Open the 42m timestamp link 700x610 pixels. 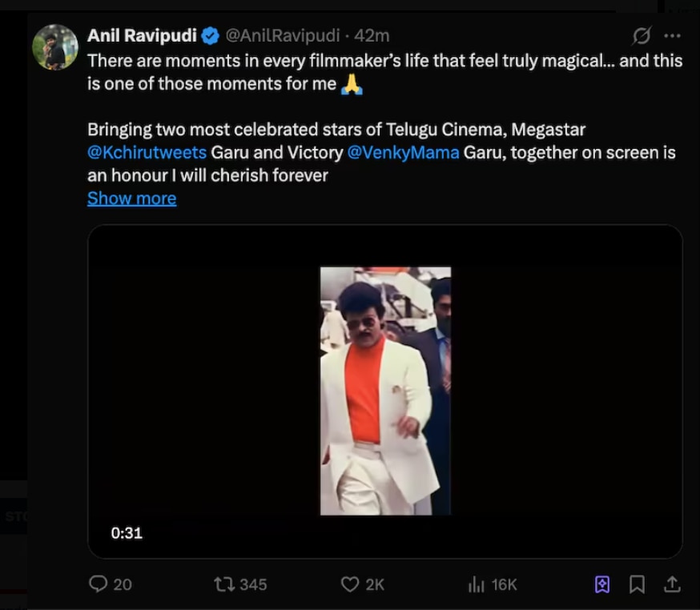tap(372, 35)
